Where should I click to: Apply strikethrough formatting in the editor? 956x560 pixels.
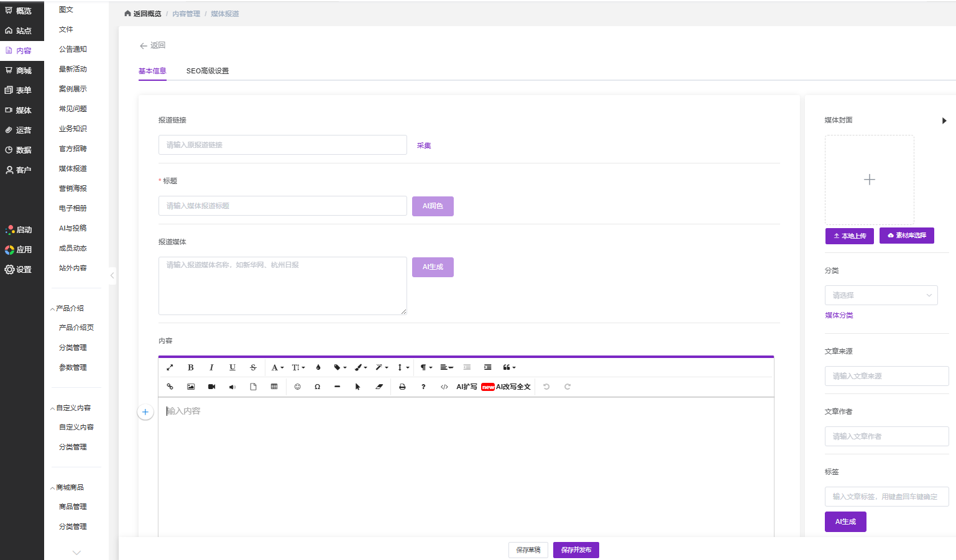tap(253, 367)
